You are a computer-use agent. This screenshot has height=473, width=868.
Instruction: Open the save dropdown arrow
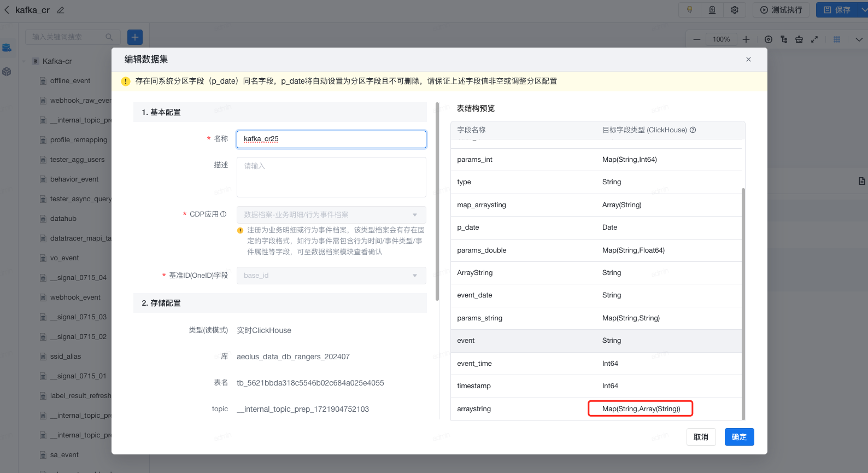864,10
